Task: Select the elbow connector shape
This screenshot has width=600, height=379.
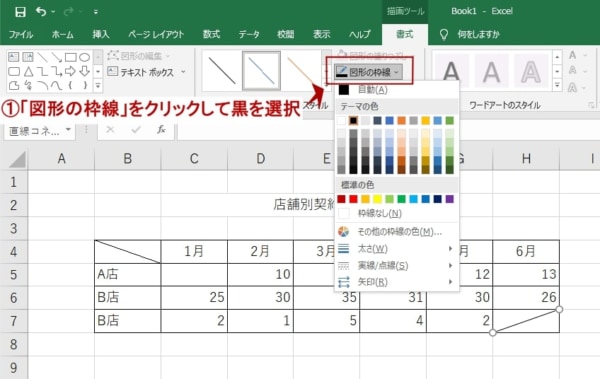Action: (x=42, y=71)
